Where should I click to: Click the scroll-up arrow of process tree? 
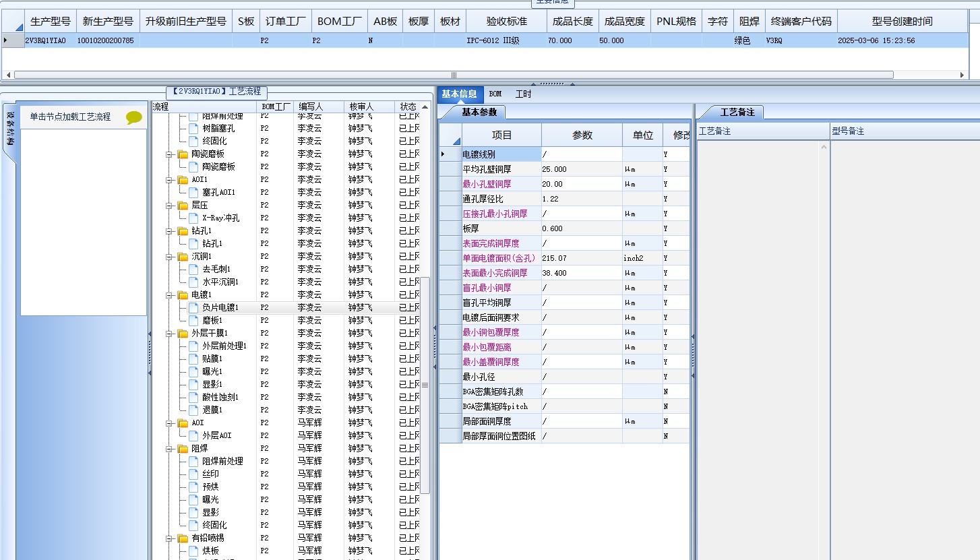click(425, 106)
